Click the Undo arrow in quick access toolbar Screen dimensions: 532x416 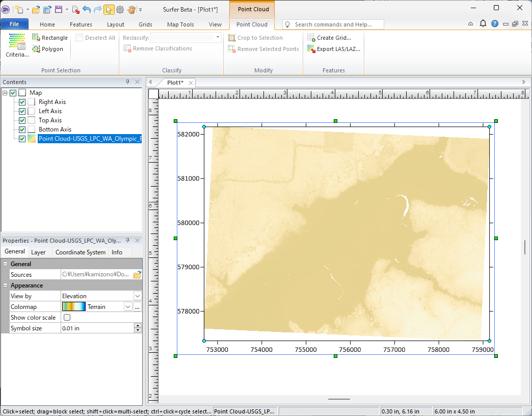point(86,9)
